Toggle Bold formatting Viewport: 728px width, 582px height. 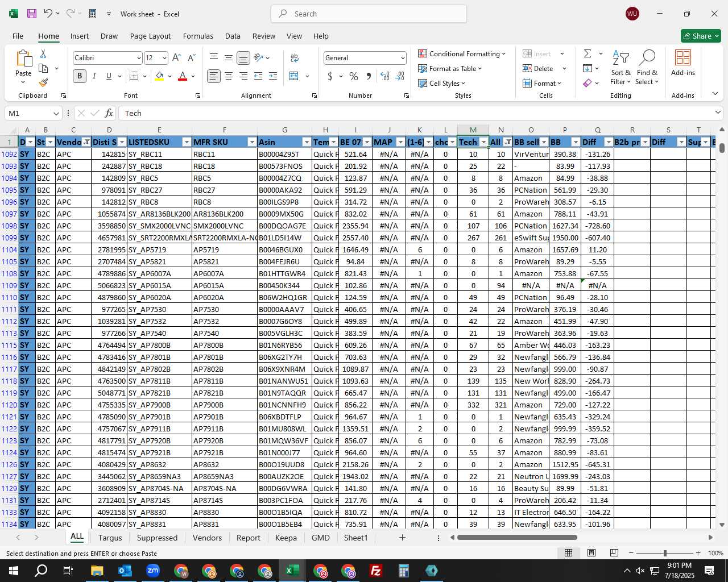tap(80, 76)
